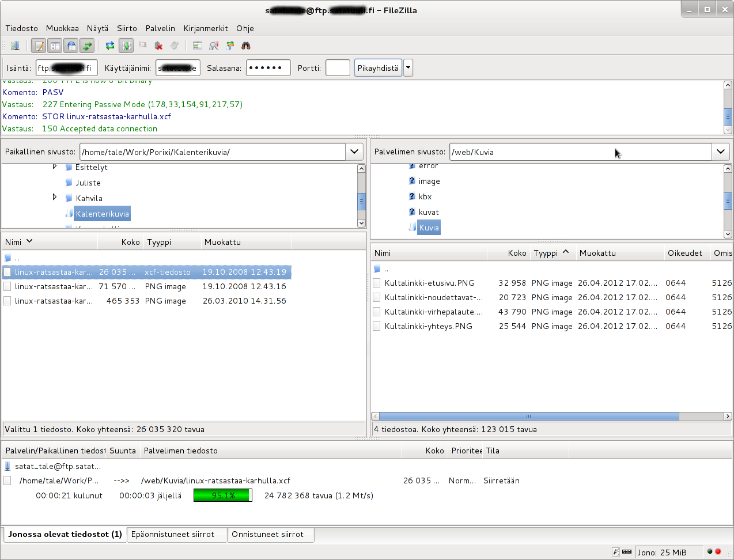The image size is (734, 560).
Task: Select the kuvat folder in remote tree
Action: pyautogui.click(x=429, y=212)
